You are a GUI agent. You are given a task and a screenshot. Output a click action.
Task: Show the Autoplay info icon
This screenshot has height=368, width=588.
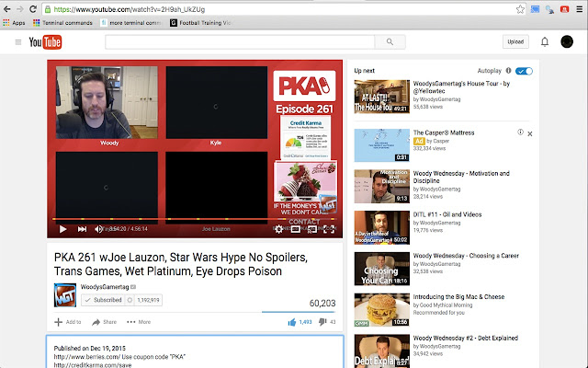point(508,70)
